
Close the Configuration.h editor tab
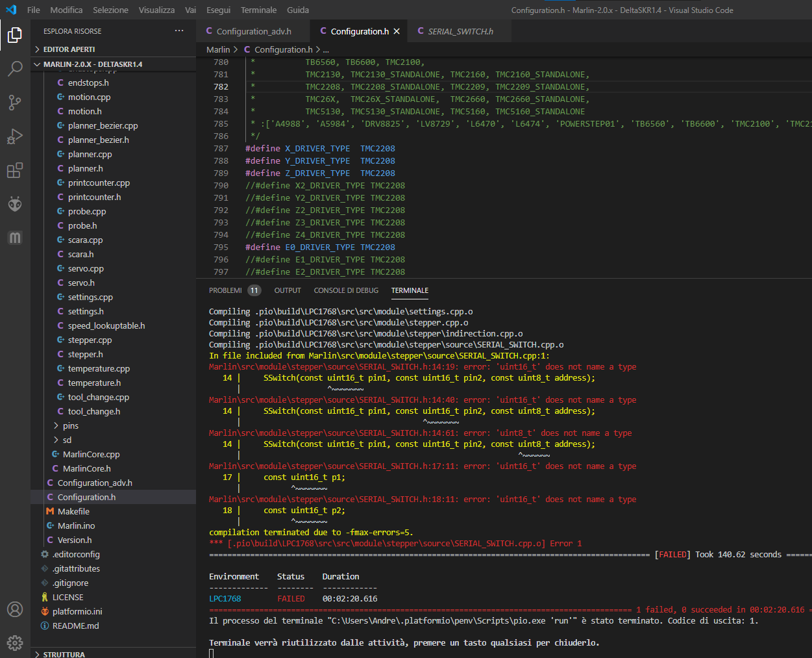tap(397, 31)
